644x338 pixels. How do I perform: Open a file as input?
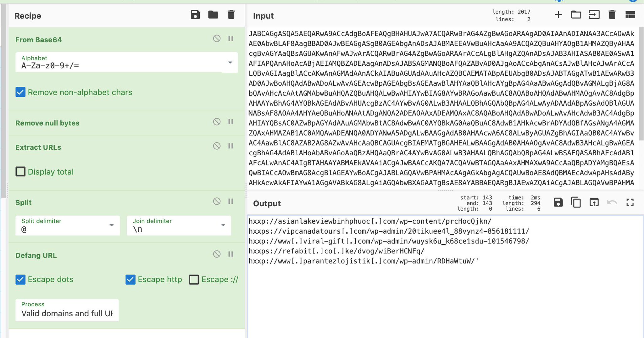(x=576, y=14)
